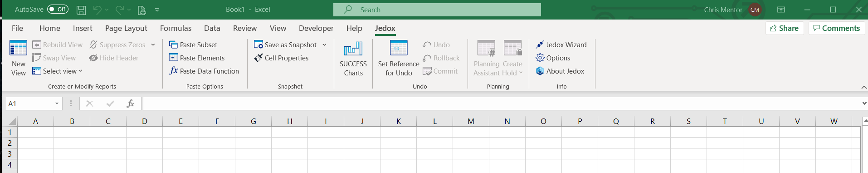Image resolution: width=868 pixels, height=173 pixels.
Task: Select column D header
Action: (144, 121)
